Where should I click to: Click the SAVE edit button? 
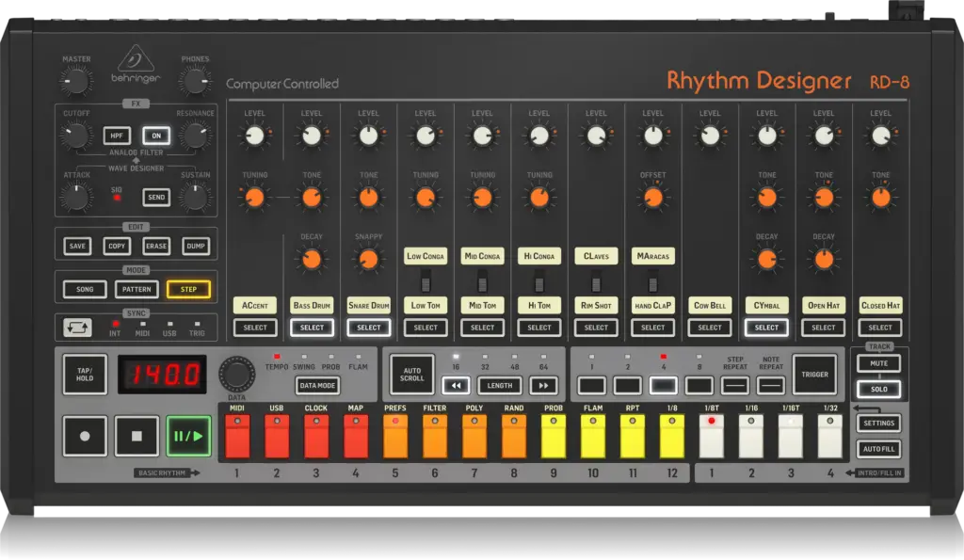[77, 246]
